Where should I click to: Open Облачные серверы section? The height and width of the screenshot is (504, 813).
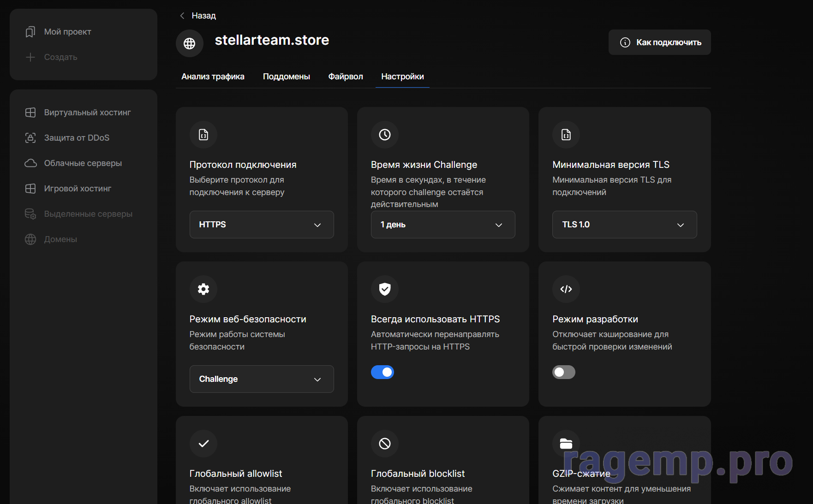[83, 163]
